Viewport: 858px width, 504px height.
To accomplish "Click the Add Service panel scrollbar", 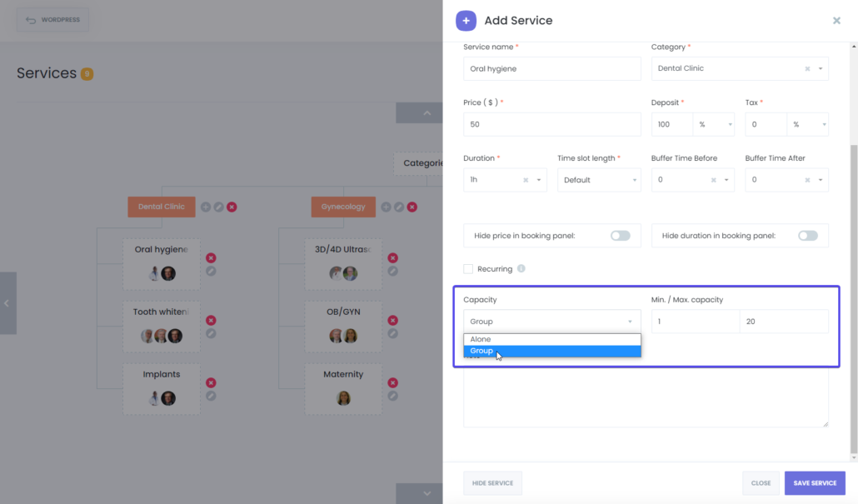I will (x=854, y=299).
